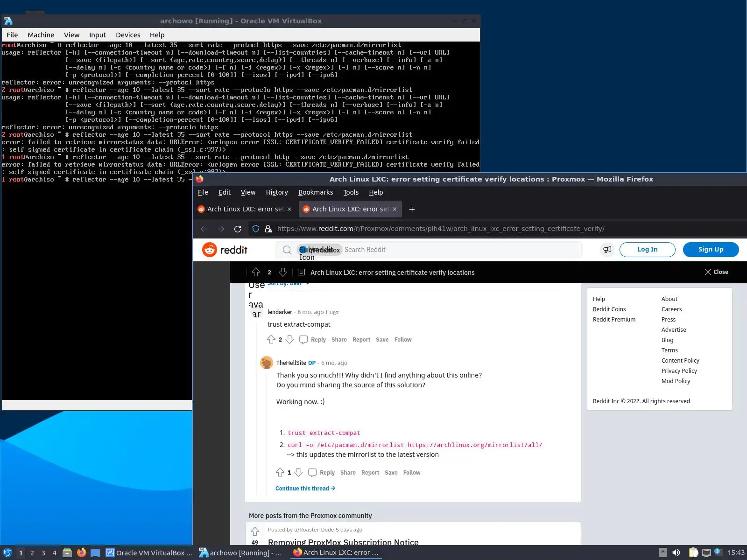Go back in Firefox history
This screenshot has height=560, width=747.
(204, 229)
